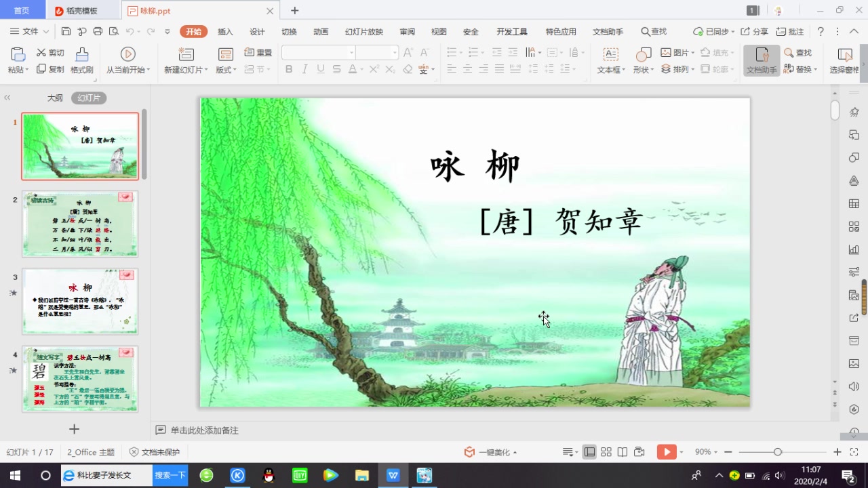Click the 分享 share button
The height and width of the screenshot is (488, 868).
754,31
